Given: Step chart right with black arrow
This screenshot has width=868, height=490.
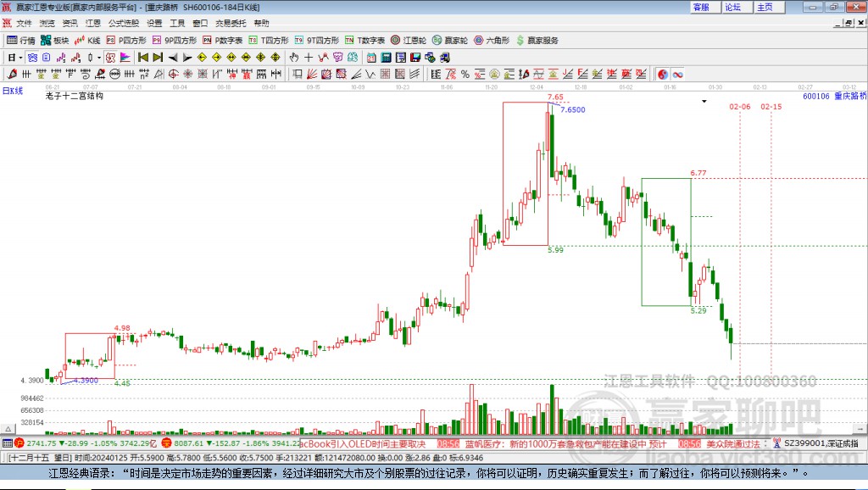Looking at the screenshot, I should 187,58.
